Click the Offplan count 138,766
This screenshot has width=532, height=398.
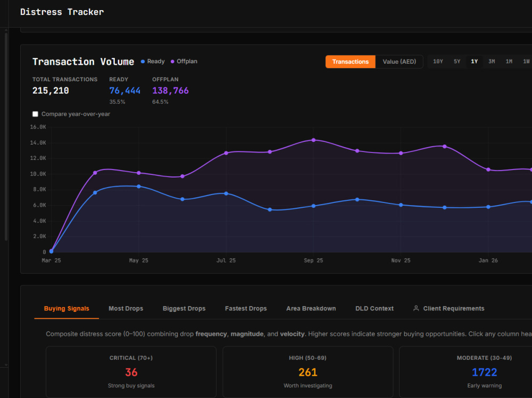coord(170,90)
